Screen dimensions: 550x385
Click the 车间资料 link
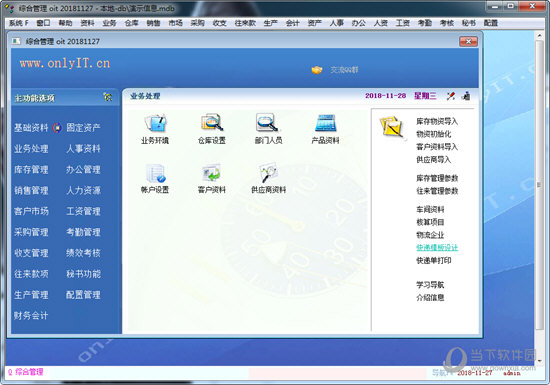click(430, 210)
